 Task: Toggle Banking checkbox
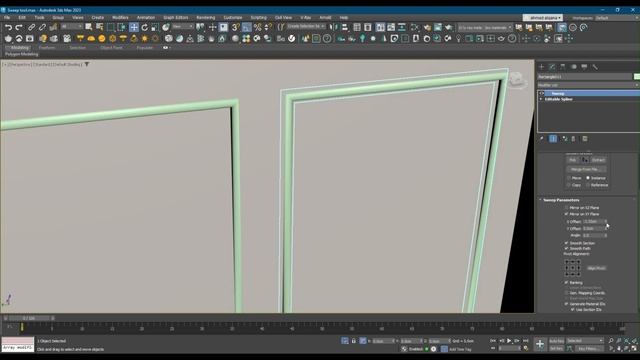coord(567,282)
